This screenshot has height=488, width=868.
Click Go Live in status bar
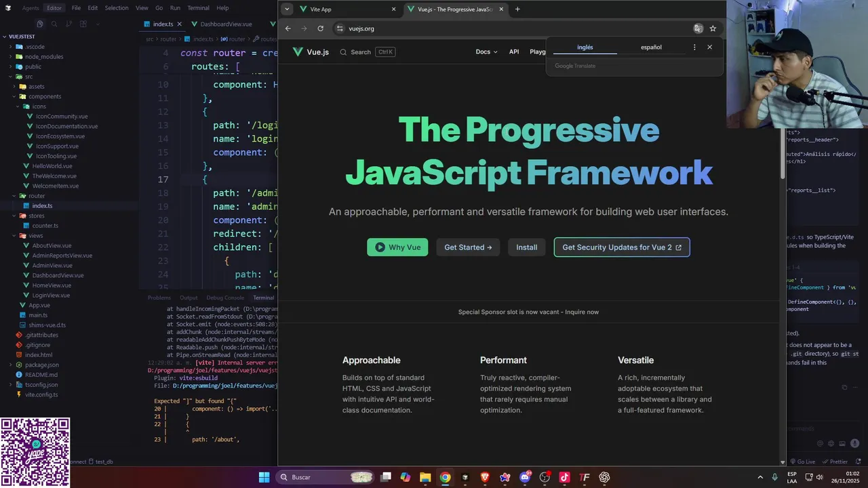[802, 462]
